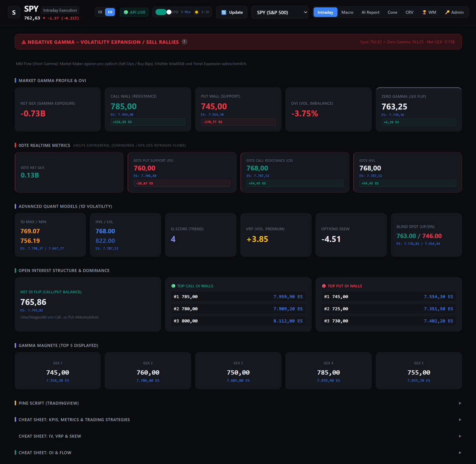Click the OVI -3.75% value

pyautogui.click(x=305, y=113)
